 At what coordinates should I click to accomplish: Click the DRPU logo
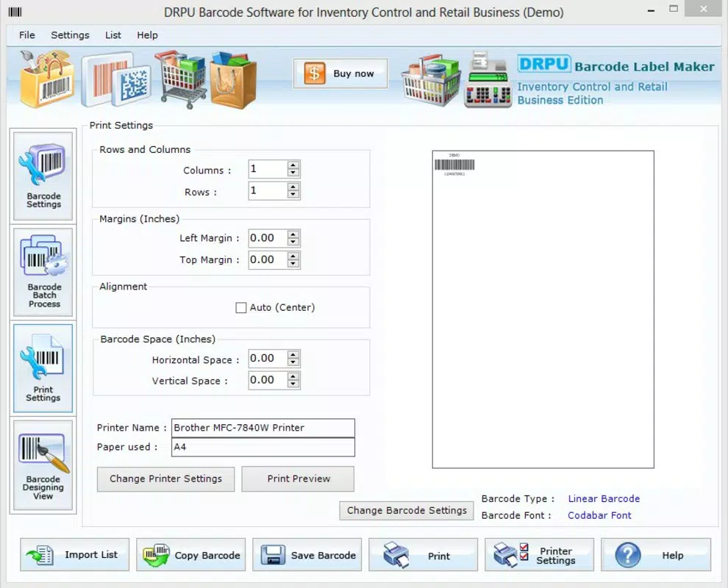[543, 64]
